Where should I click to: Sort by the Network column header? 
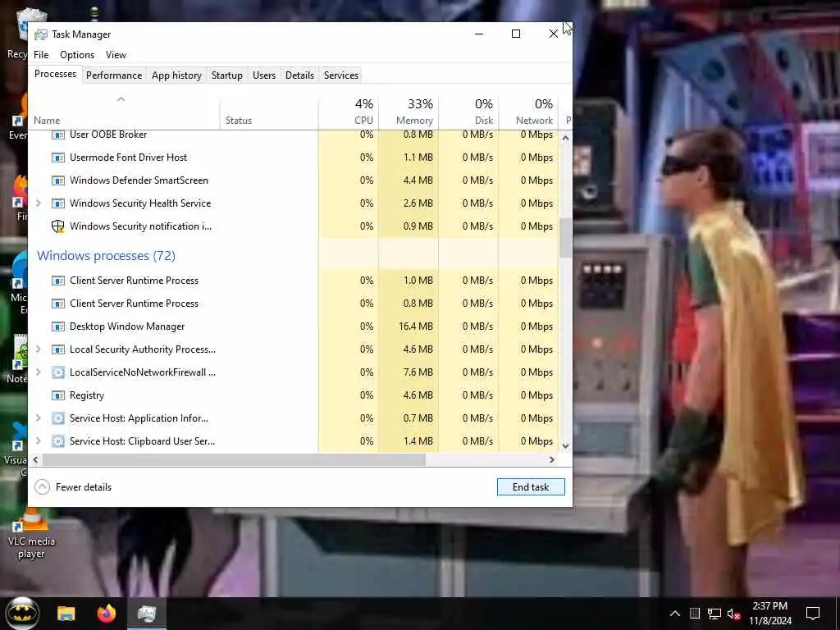[529, 112]
